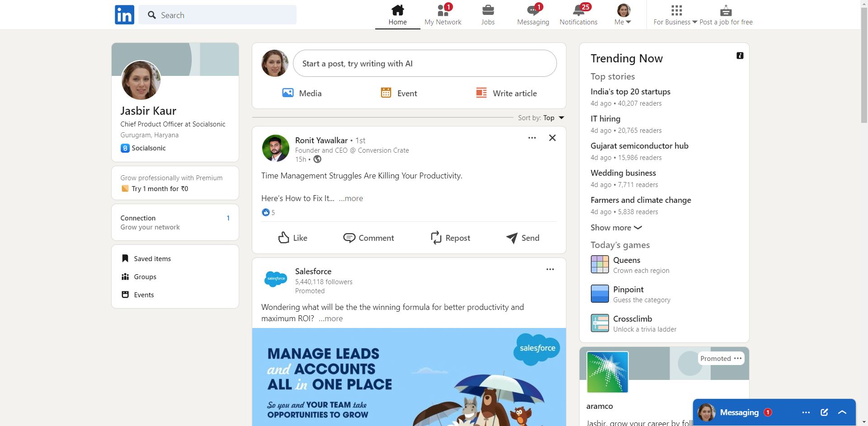
Task: Play the Queens game
Action: (x=630, y=265)
